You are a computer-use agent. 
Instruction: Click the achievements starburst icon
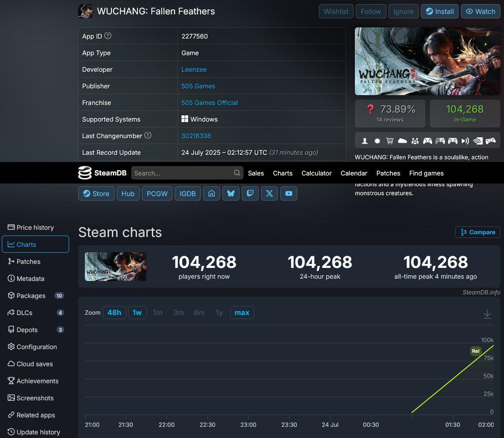[x=377, y=141]
